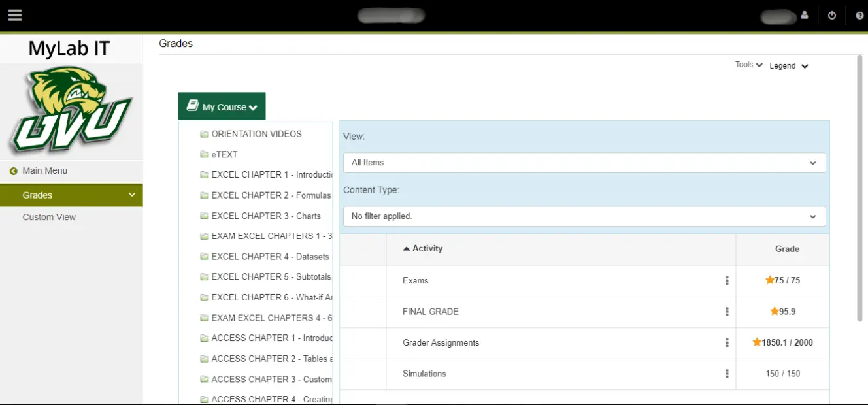Click the folder icon for EXCEL CHAPTER 3
This screenshot has height=405, width=868.
point(204,216)
